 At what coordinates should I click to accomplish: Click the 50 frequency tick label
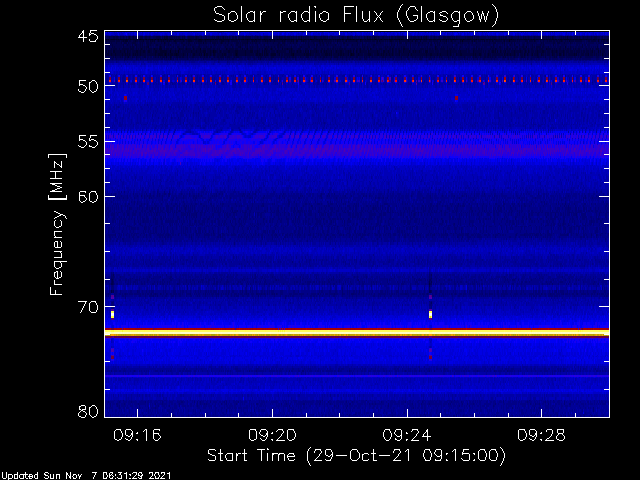88,86
